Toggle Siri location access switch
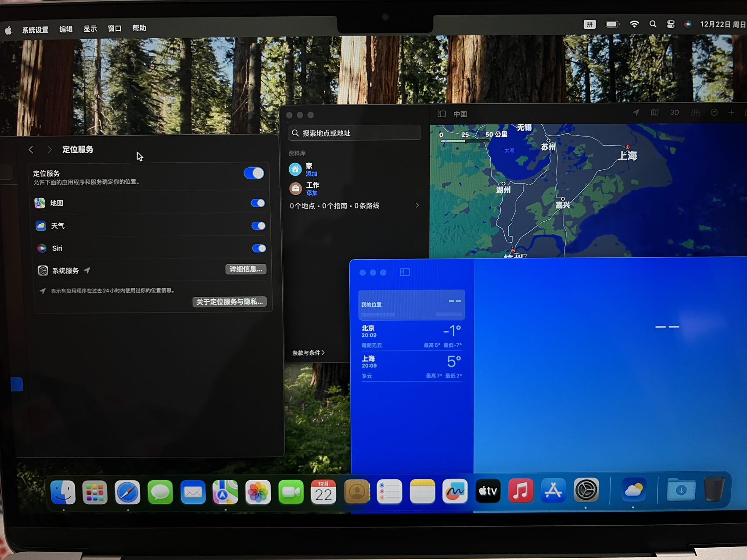 pyautogui.click(x=259, y=248)
